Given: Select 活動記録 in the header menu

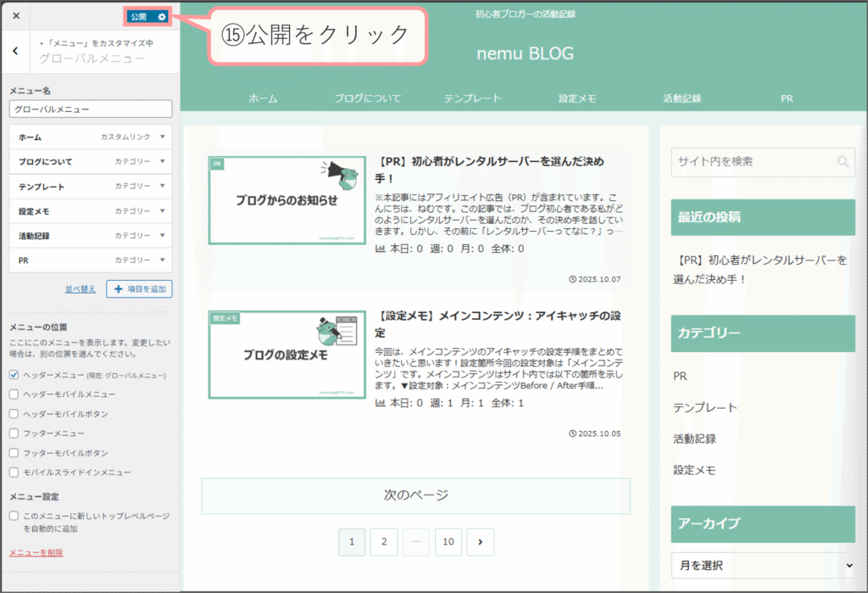Looking at the screenshot, I should pyautogui.click(x=682, y=98).
